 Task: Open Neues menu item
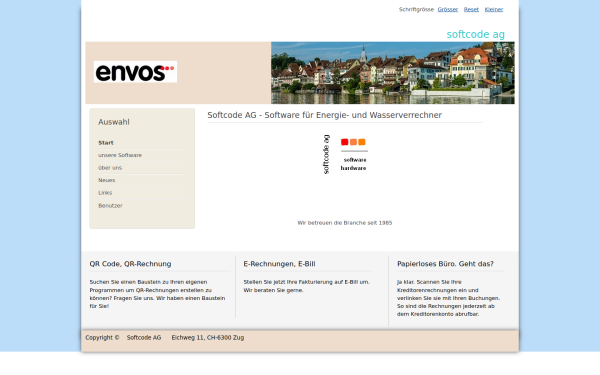[106, 180]
